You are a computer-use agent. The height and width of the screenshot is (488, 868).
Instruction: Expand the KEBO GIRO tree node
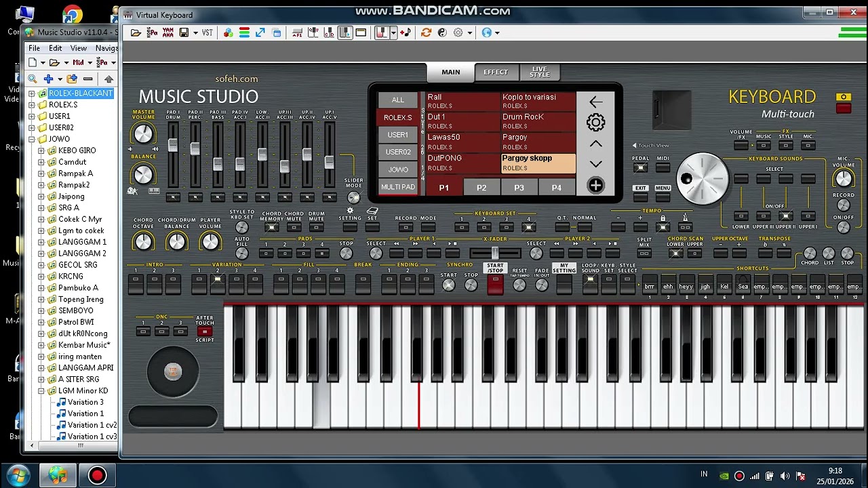pos(41,150)
